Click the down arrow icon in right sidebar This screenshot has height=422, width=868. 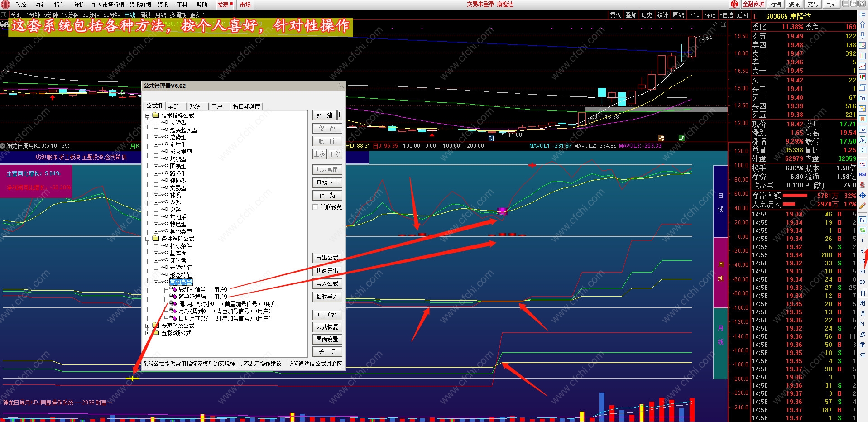tap(863, 35)
